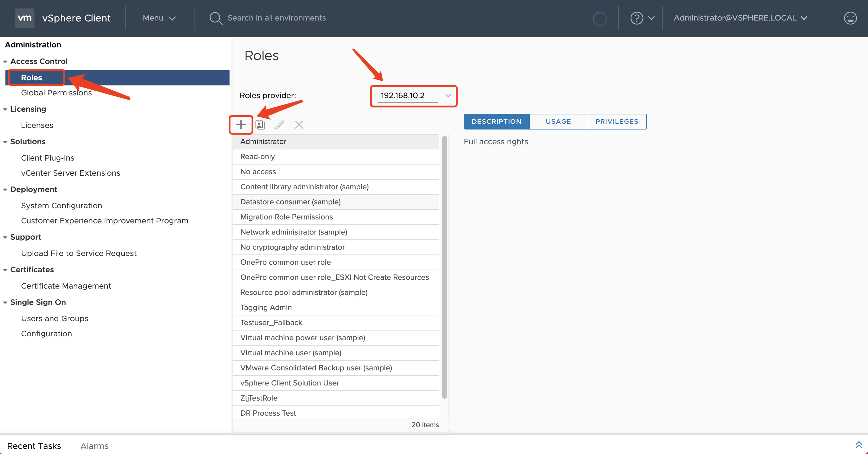Collapse the Certificates section

coord(5,270)
